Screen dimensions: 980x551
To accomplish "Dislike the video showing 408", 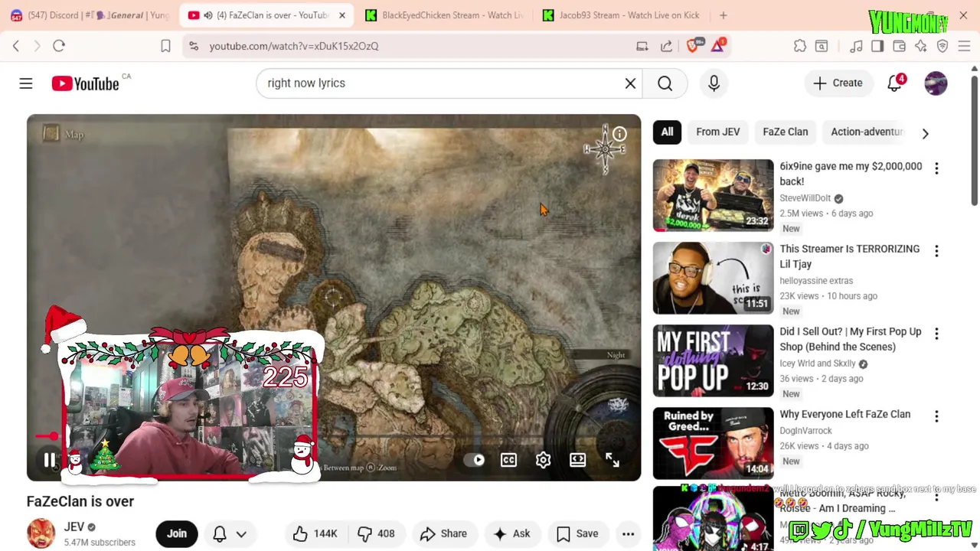I will (x=377, y=533).
